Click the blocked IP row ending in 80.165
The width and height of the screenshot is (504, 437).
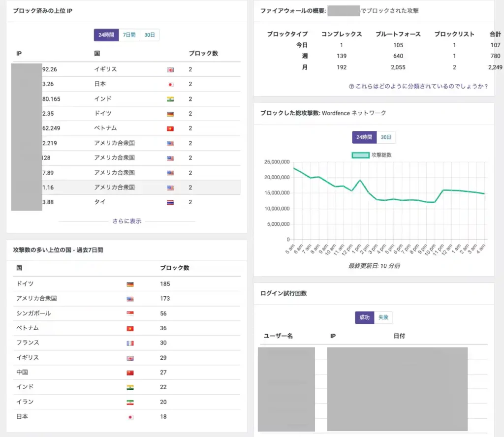tap(126, 99)
